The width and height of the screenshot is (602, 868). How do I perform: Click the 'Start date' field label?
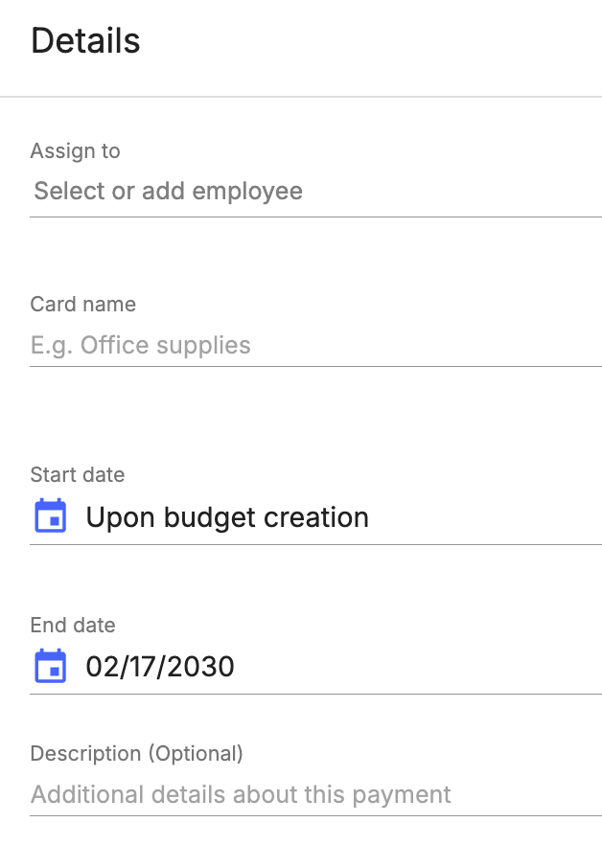(78, 474)
